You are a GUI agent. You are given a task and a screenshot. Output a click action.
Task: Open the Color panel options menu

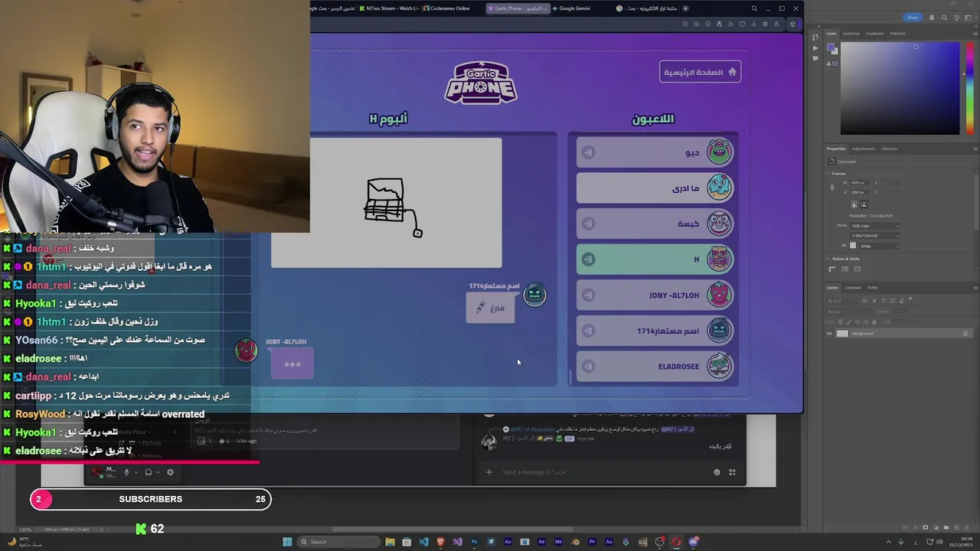[x=975, y=34]
